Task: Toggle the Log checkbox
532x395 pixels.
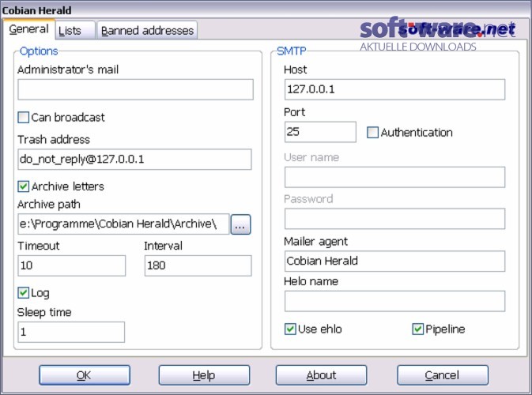Action: [24, 292]
